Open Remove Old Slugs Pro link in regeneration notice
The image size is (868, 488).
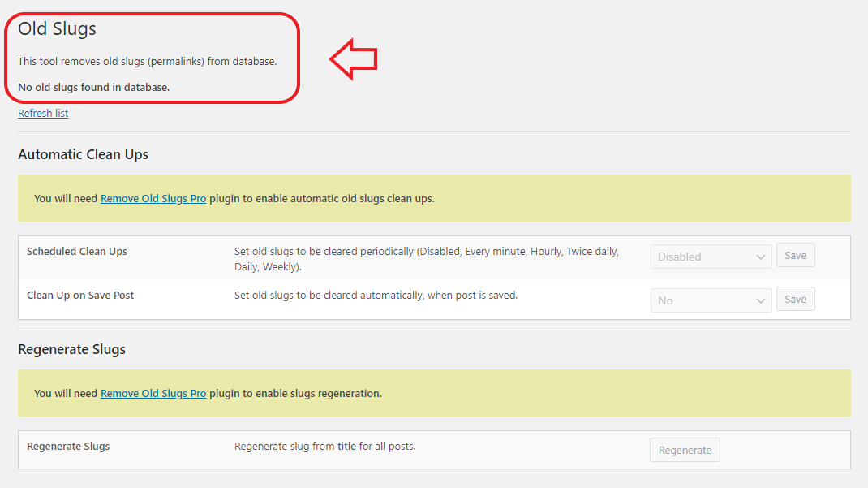(x=153, y=393)
